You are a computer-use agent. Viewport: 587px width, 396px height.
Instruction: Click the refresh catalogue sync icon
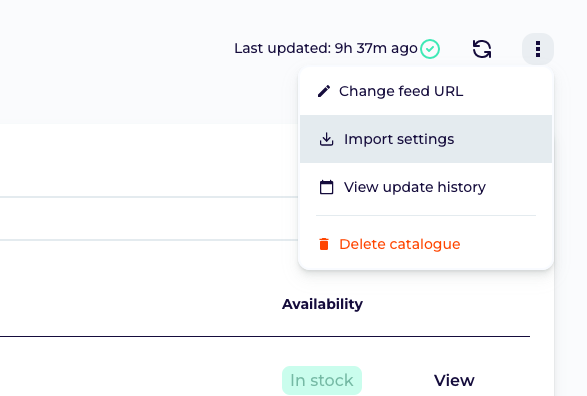[x=481, y=49]
